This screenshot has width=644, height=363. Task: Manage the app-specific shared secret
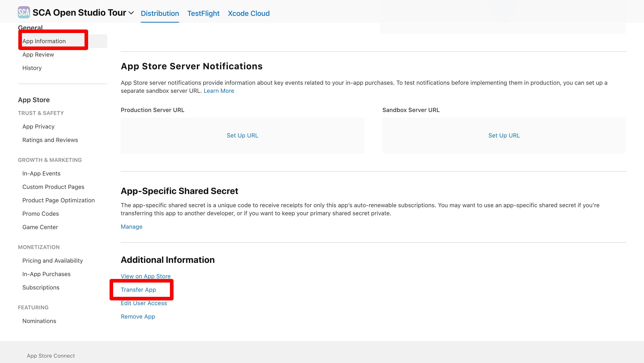click(131, 227)
